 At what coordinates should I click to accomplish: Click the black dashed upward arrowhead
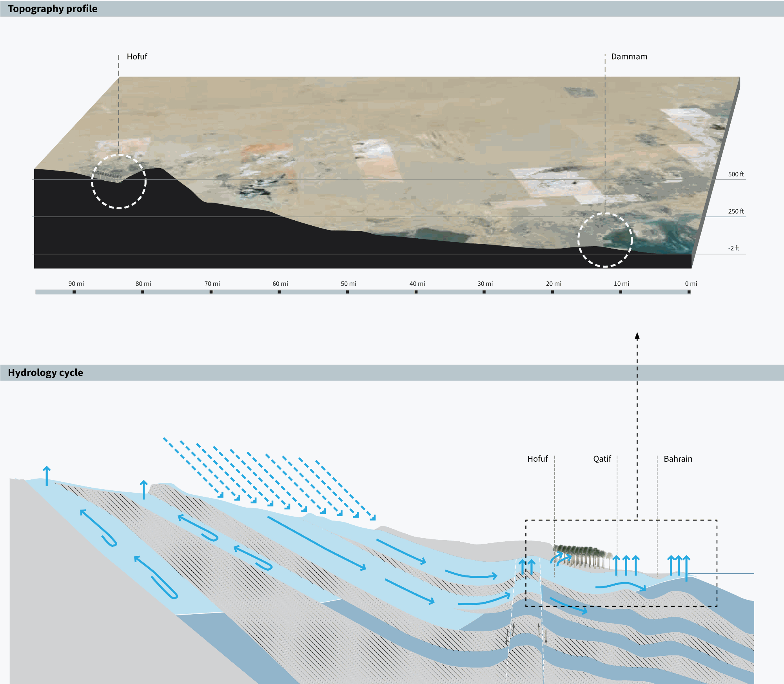637,336
